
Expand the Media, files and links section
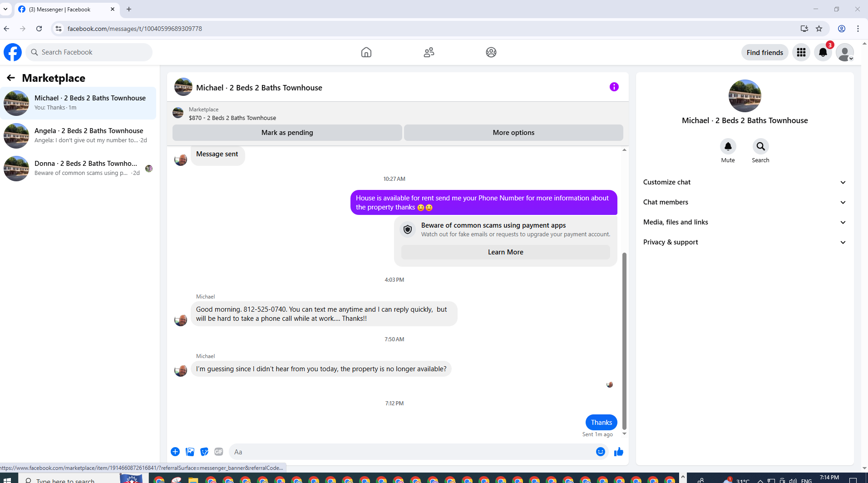[x=745, y=222]
